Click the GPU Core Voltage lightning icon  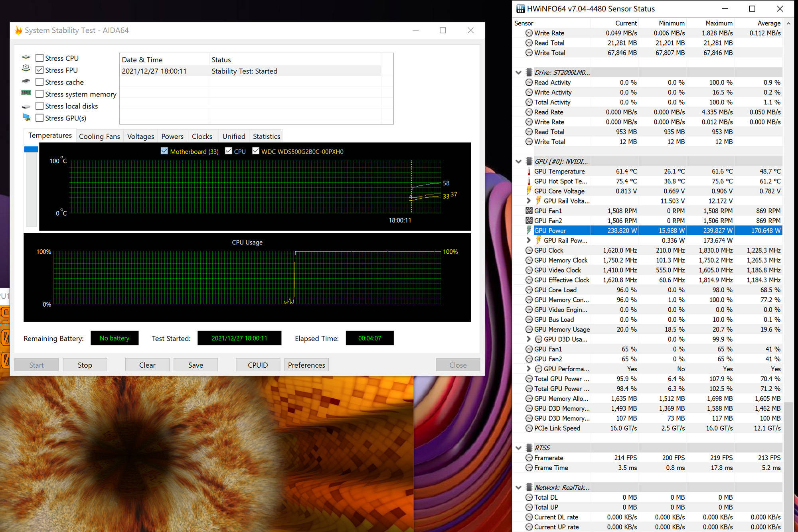point(529,191)
